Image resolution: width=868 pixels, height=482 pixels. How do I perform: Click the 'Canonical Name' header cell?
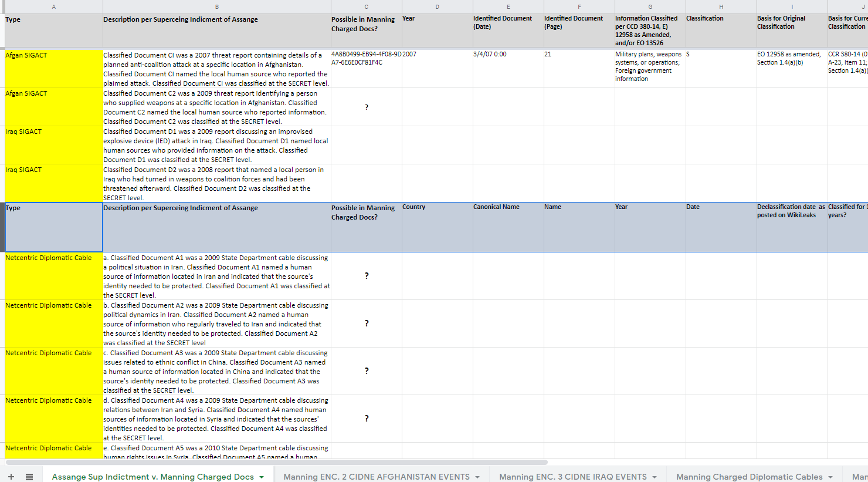508,227
